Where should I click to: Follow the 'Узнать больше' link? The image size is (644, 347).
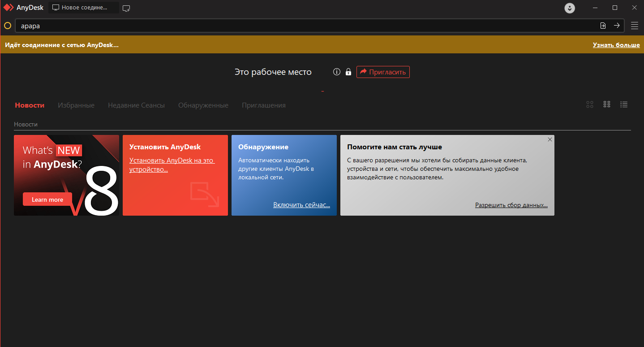[x=616, y=45]
